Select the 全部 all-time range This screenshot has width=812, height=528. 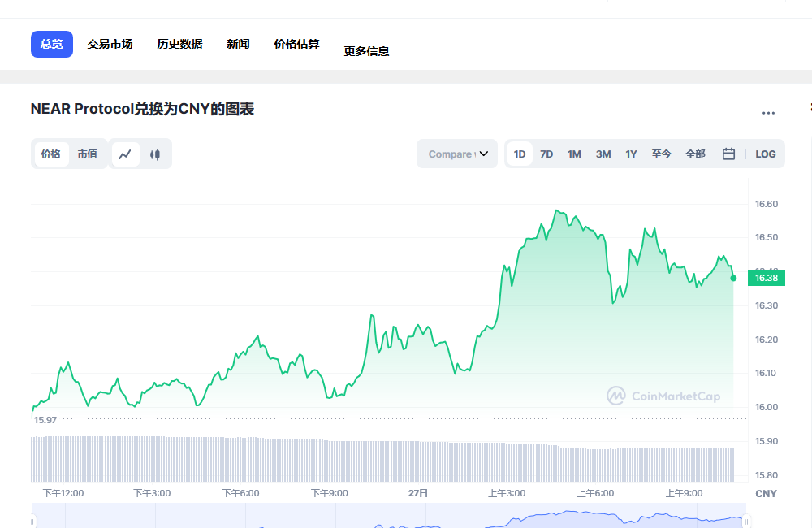point(695,154)
